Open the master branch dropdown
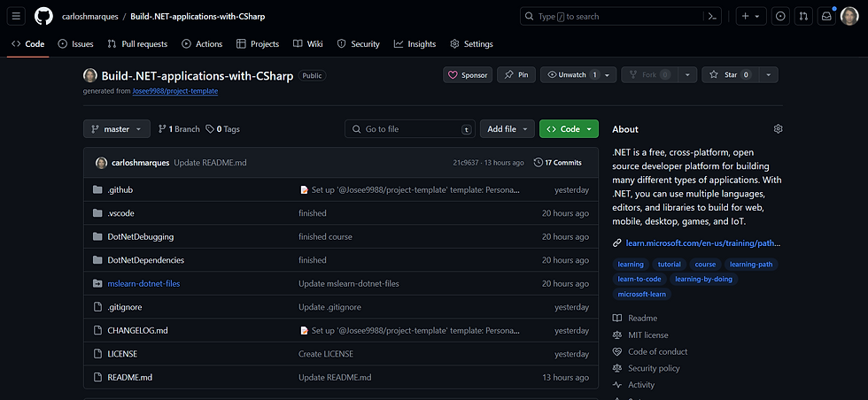The width and height of the screenshot is (868, 400). (x=117, y=129)
